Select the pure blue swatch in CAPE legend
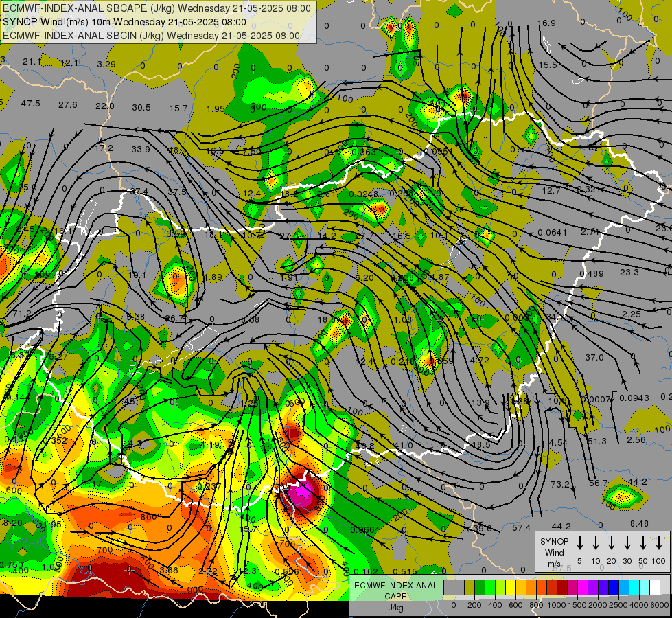 coord(613,588)
